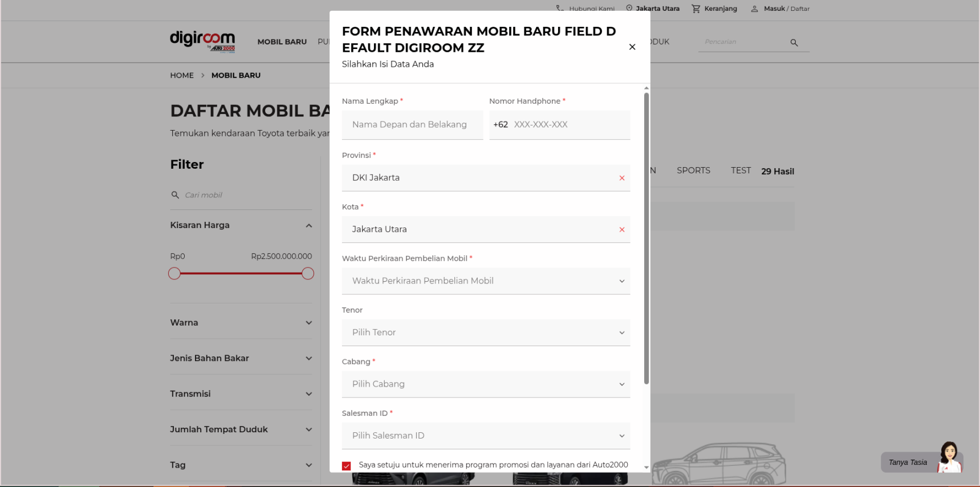Open the MOBIL BARU menu
The image size is (980, 487).
coord(282,42)
